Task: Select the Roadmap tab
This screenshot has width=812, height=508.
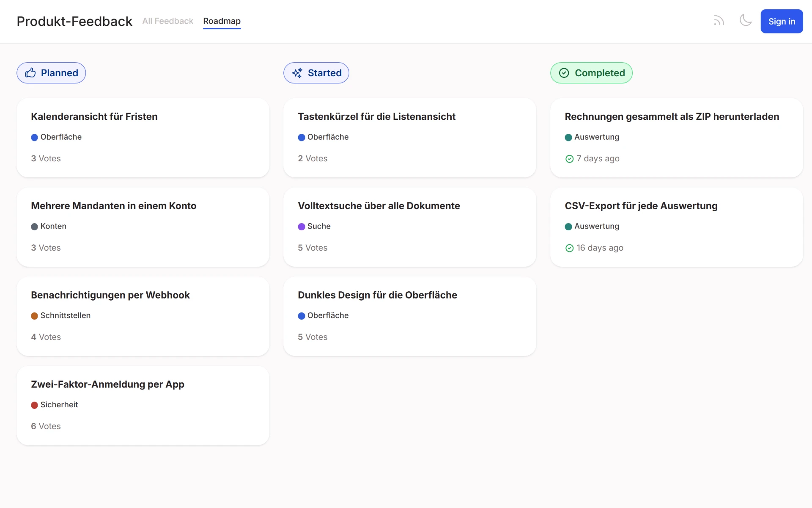Action: (x=222, y=21)
